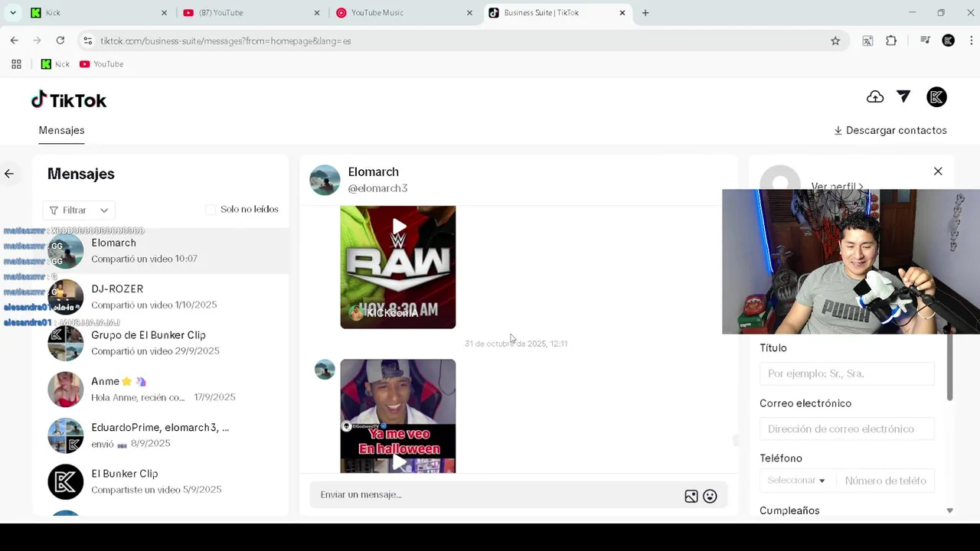Open the Anme conversation
Image resolution: width=980 pixels, height=551 pixels.
161,389
